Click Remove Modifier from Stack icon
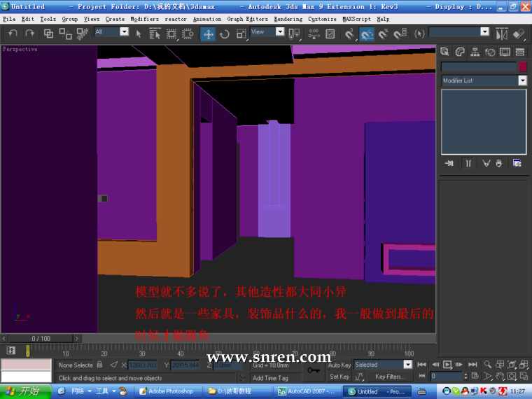The width and height of the screenshot is (532, 399). 498,164
